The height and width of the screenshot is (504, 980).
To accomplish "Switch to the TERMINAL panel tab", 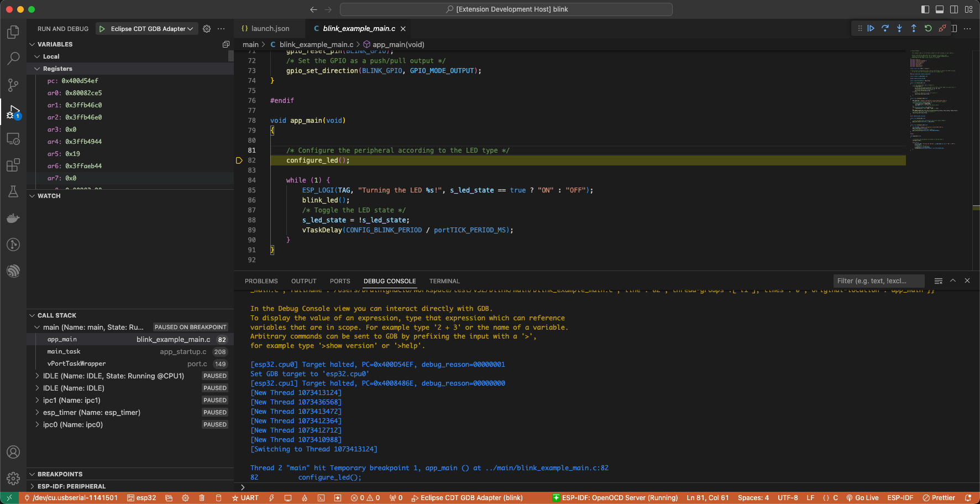I will (444, 281).
